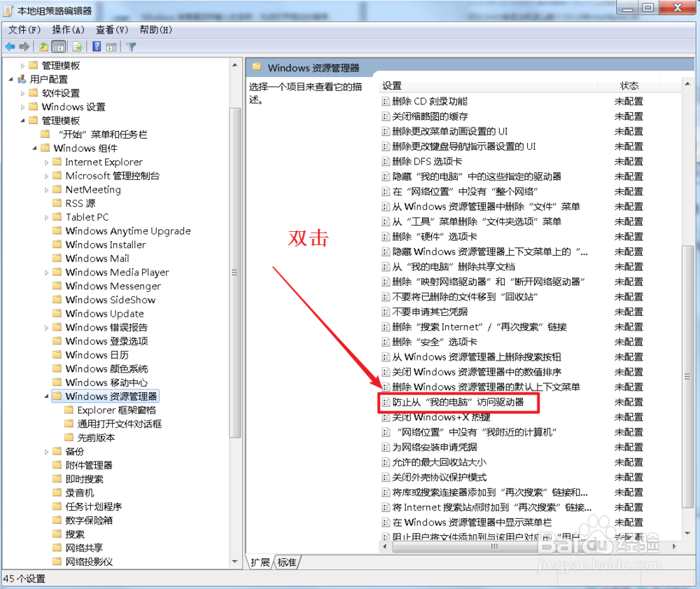Open the 操作(A) menu
The height and width of the screenshot is (589, 700).
68,29
